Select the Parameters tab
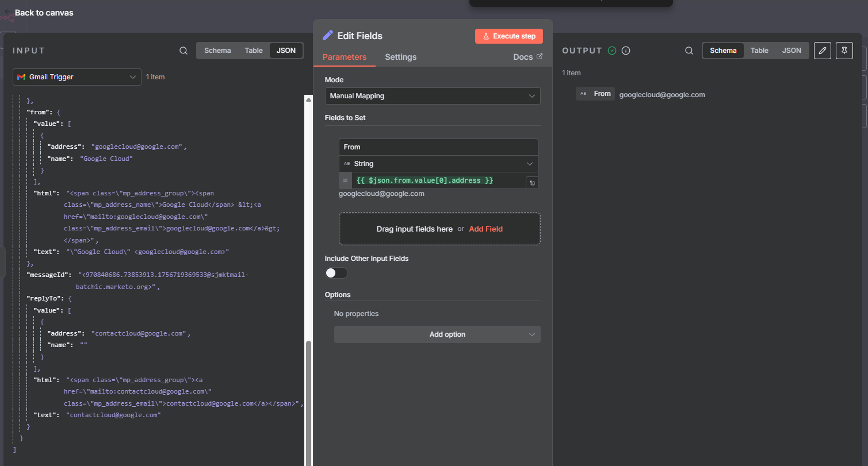 tap(344, 57)
